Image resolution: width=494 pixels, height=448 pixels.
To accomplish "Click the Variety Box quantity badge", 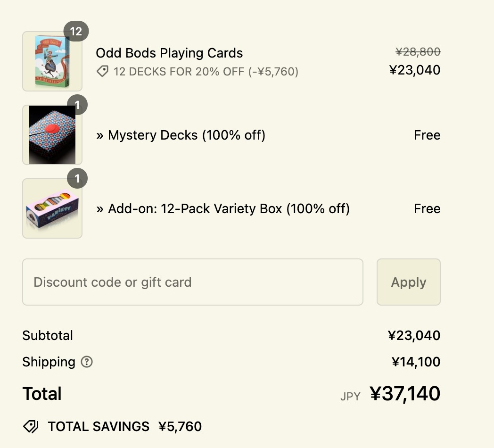I will click(77, 178).
